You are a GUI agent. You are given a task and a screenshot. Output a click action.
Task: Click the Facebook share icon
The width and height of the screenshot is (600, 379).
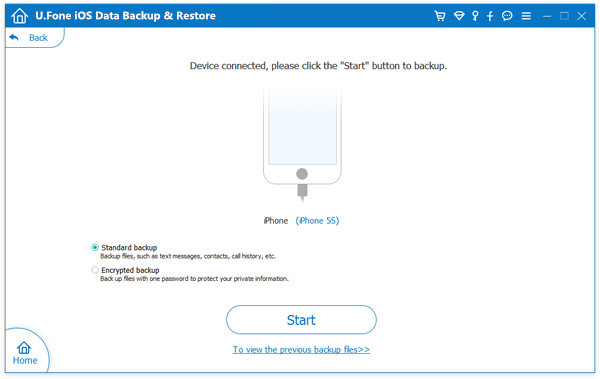coord(490,16)
